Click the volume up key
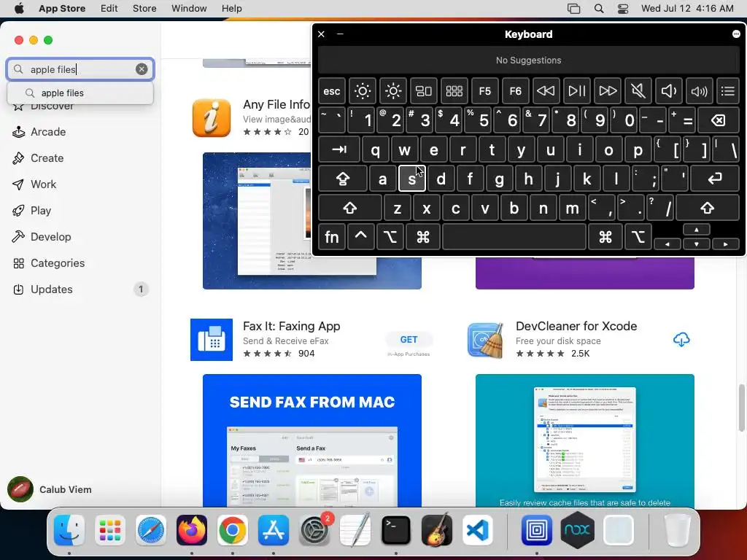Screen dimensions: 747x560 pos(699,91)
